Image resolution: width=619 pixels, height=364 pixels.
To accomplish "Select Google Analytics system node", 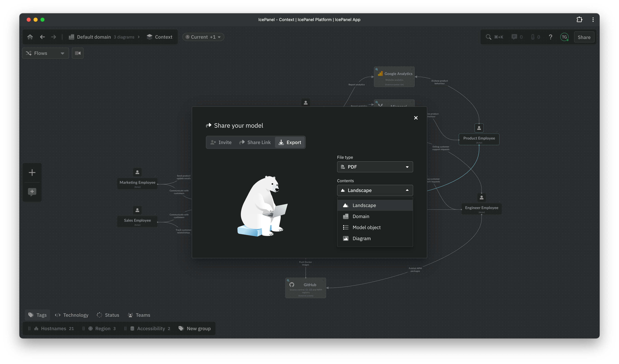I will pyautogui.click(x=394, y=77).
